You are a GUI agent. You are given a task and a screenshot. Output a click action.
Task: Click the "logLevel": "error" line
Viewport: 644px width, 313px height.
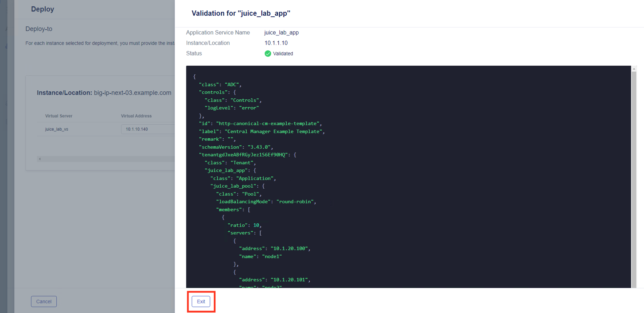(x=232, y=108)
